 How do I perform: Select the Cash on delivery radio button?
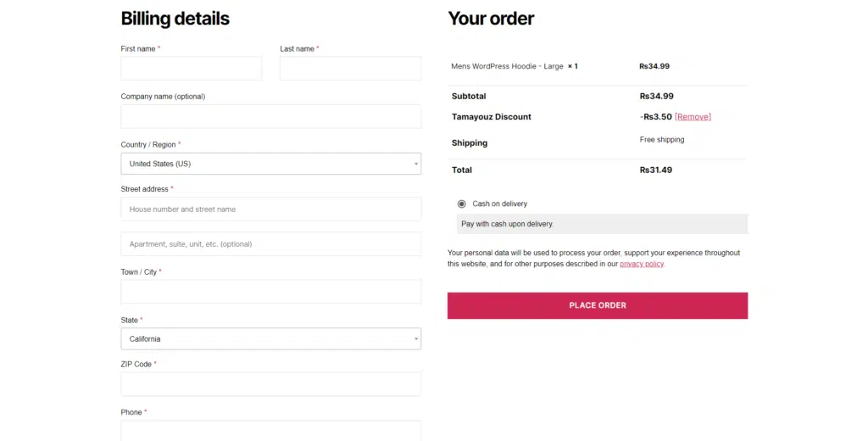click(x=461, y=204)
